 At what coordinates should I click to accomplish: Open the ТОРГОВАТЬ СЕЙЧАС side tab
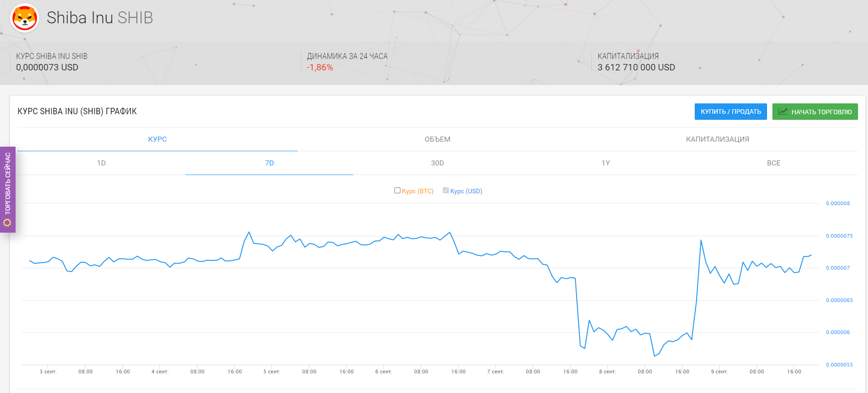(x=8, y=184)
